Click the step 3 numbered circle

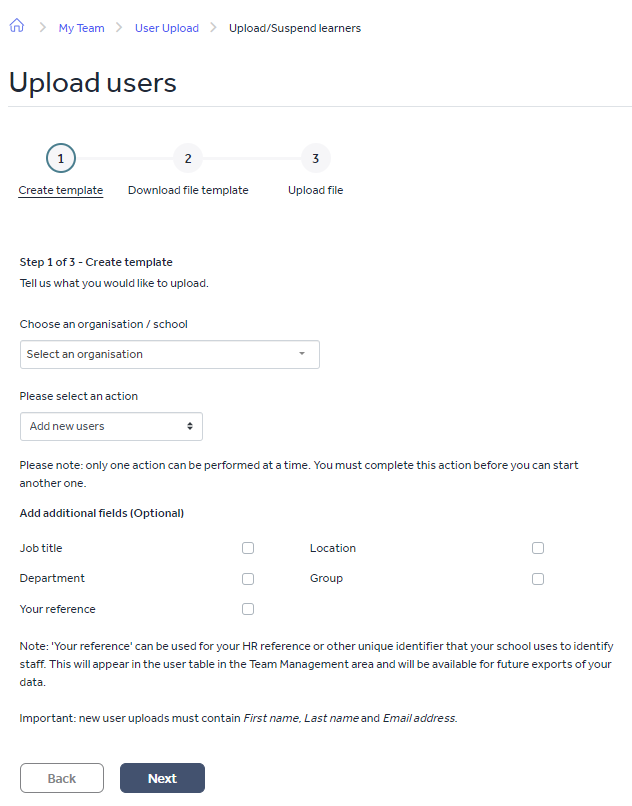tap(316, 158)
